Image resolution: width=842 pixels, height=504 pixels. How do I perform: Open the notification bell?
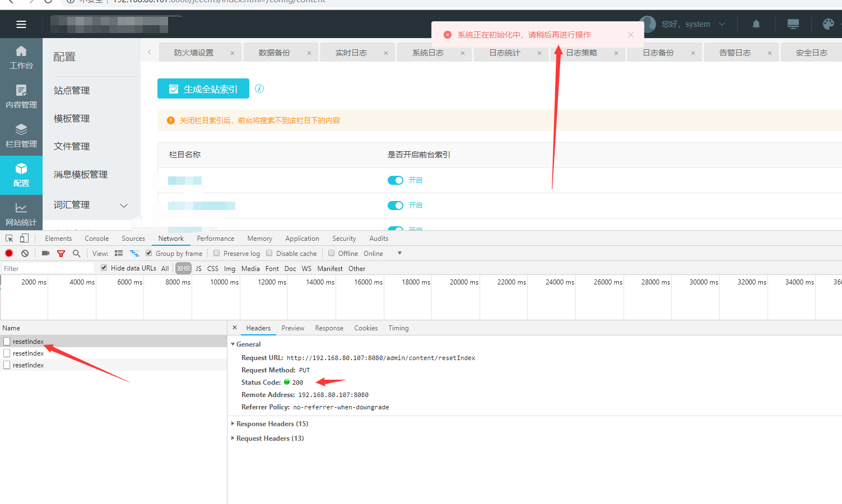click(x=756, y=24)
